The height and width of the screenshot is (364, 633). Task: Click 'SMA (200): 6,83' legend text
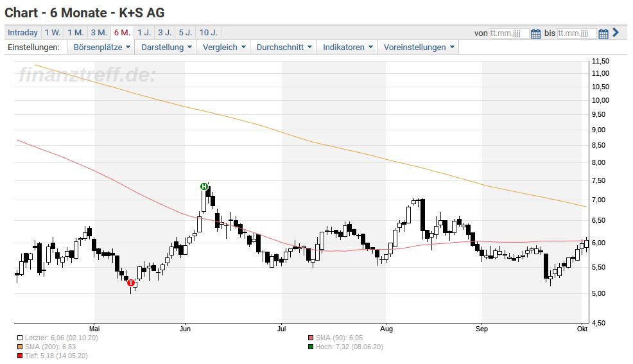tap(51, 347)
